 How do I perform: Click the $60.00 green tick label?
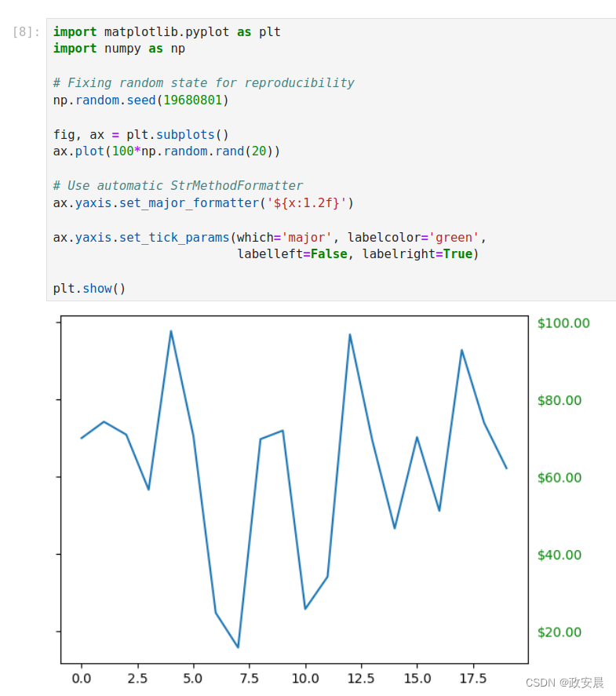point(560,478)
